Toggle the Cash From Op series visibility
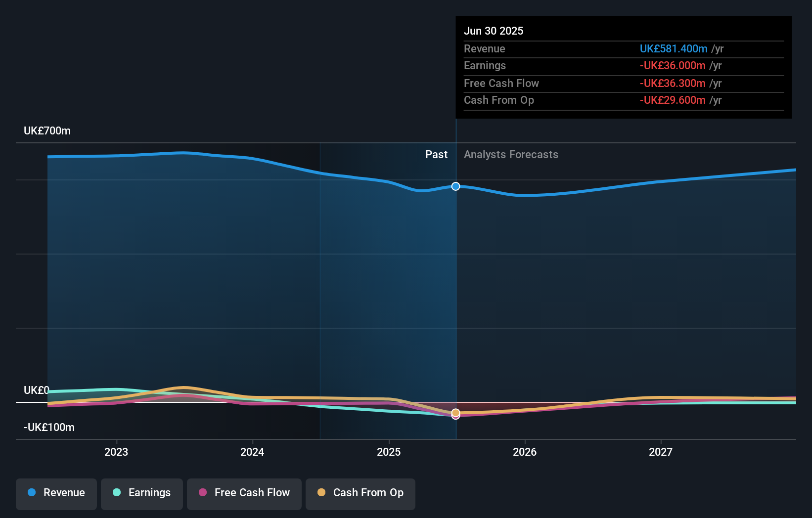This screenshot has width=812, height=518. [x=360, y=494]
